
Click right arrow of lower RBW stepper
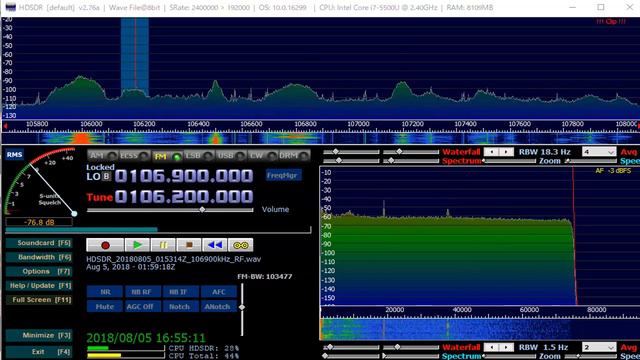506,347
